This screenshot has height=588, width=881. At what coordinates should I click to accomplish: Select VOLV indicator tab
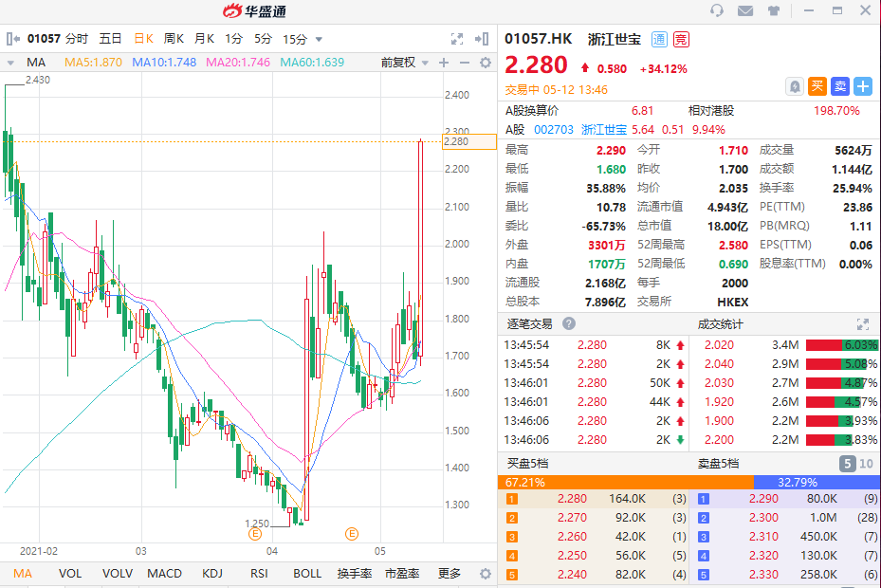[118, 574]
